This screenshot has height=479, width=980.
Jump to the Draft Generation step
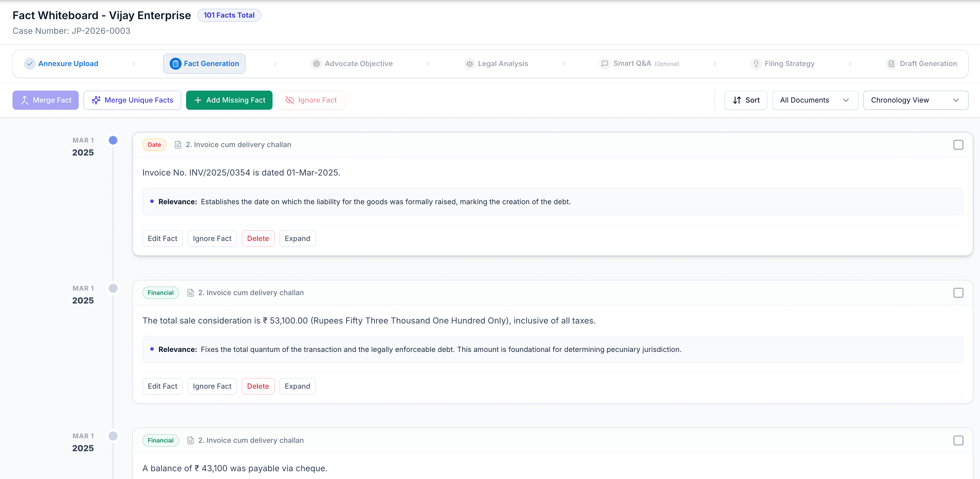click(x=921, y=63)
